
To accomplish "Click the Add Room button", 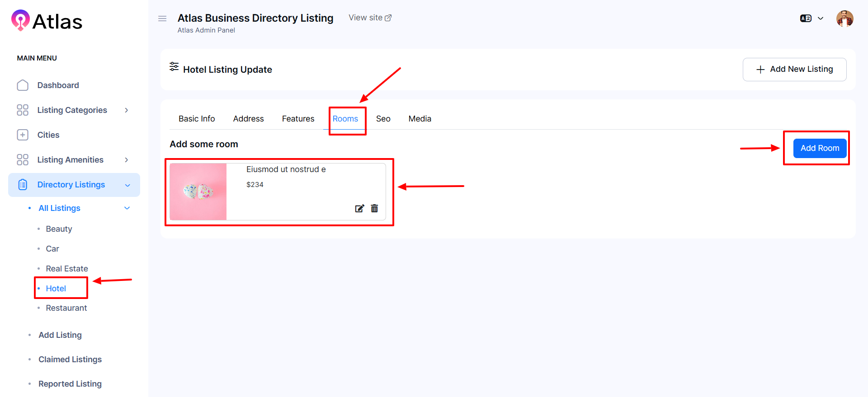I will [820, 148].
